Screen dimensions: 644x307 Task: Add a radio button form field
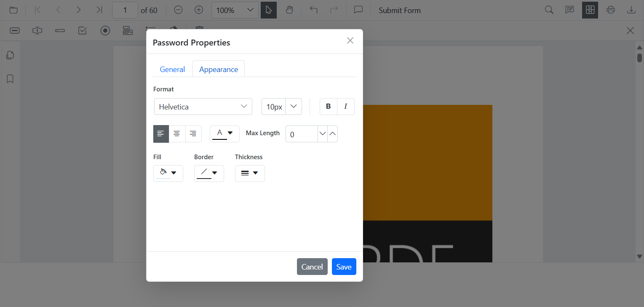coord(105,30)
